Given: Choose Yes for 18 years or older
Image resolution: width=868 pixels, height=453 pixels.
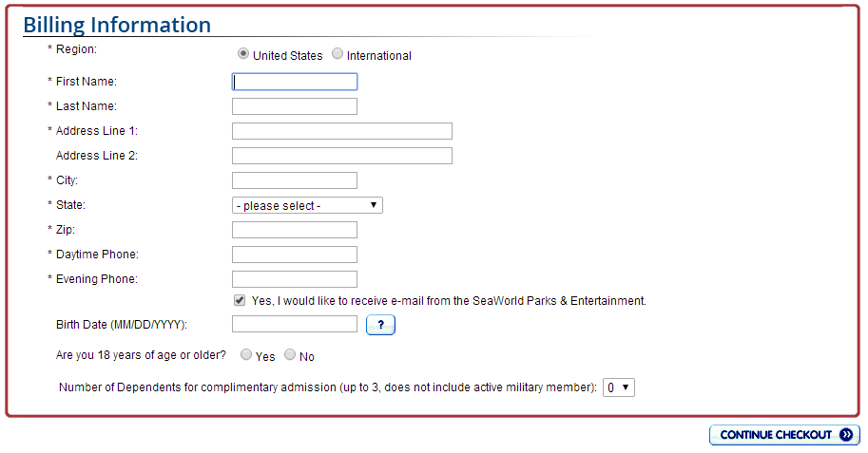Looking at the screenshot, I should point(246,355).
